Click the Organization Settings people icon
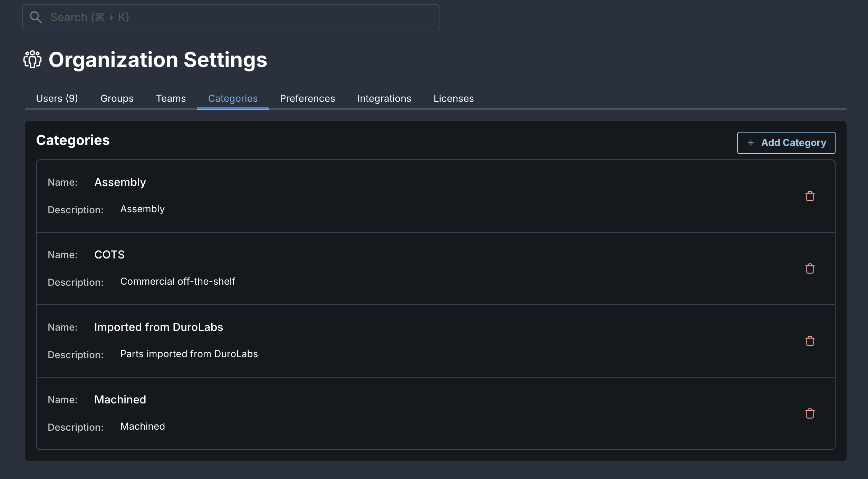Screen dimensions: 868x479 pos(32,59)
